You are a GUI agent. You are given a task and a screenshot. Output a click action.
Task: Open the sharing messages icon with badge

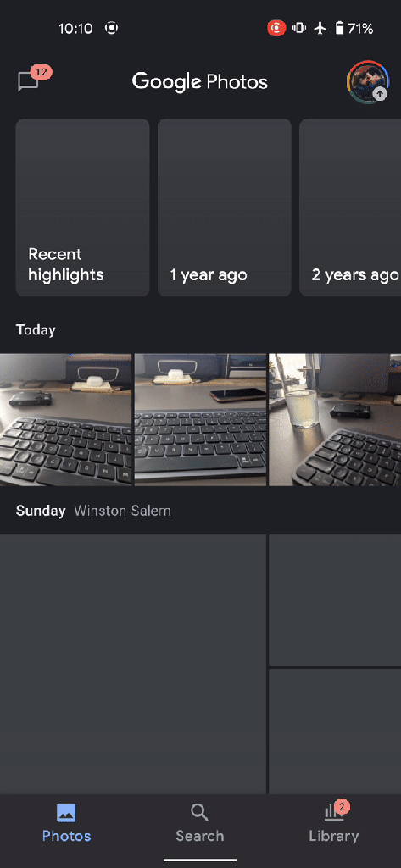[x=31, y=80]
